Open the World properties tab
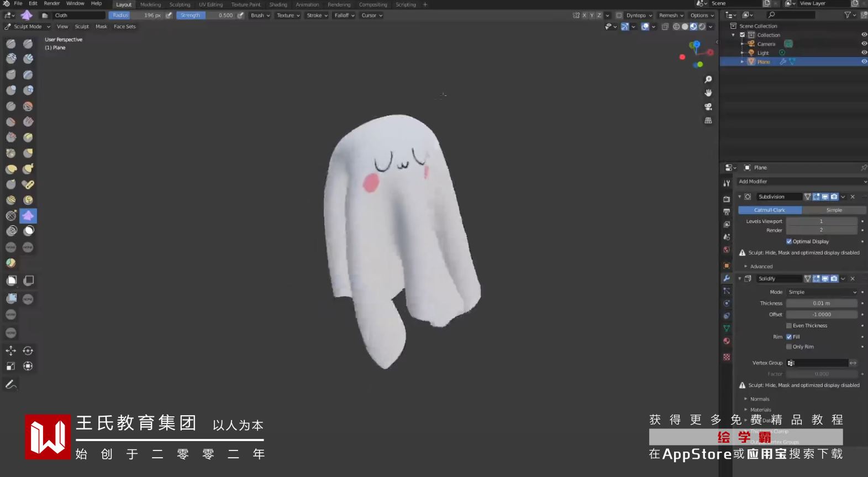868x477 pixels. coord(727,250)
